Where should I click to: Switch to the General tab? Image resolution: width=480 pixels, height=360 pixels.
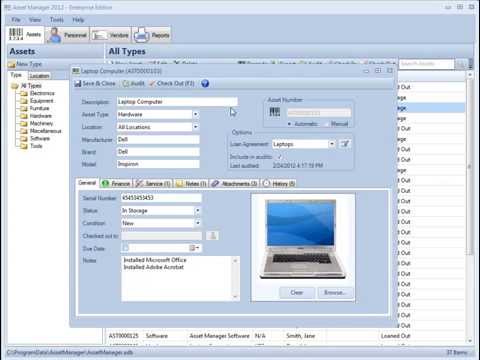[x=87, y=183]
